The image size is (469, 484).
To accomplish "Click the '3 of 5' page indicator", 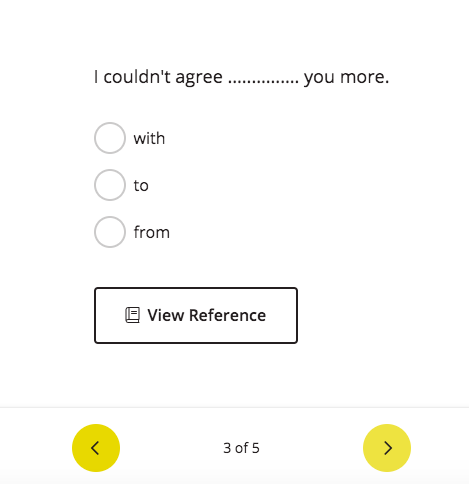I will [x=241, y=448].
